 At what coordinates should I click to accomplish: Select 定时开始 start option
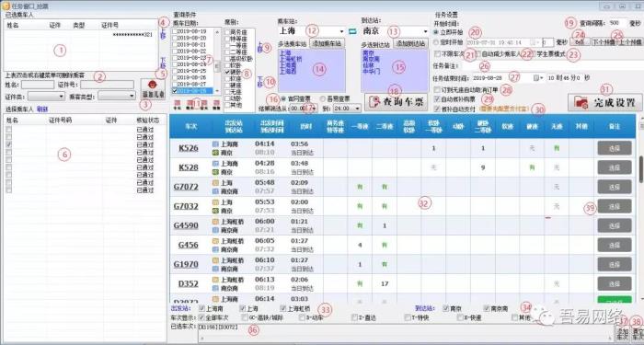click(436, 42)
